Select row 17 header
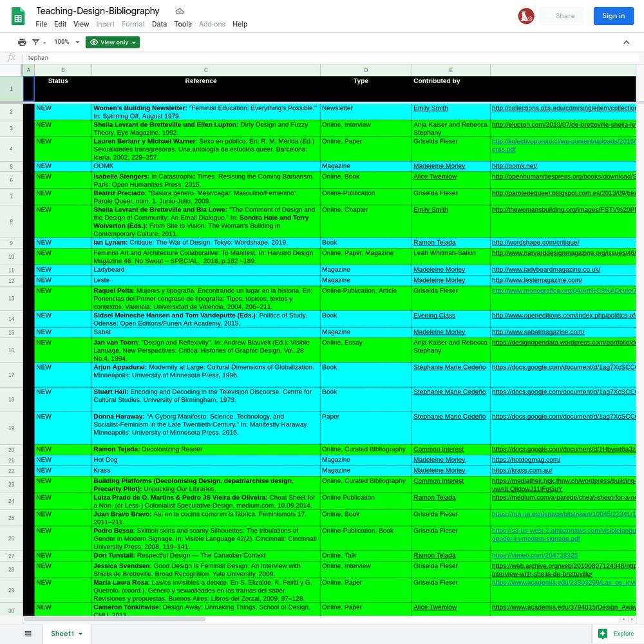The image size is (644, 644). [11, 375]
